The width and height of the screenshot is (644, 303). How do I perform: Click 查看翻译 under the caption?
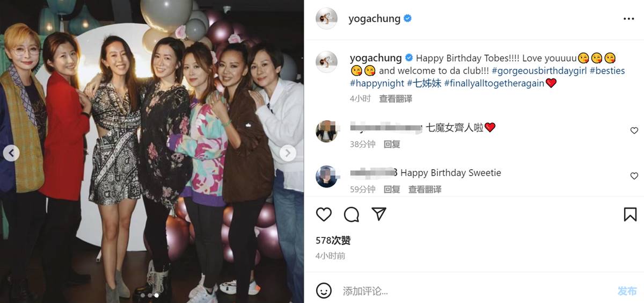396,98
